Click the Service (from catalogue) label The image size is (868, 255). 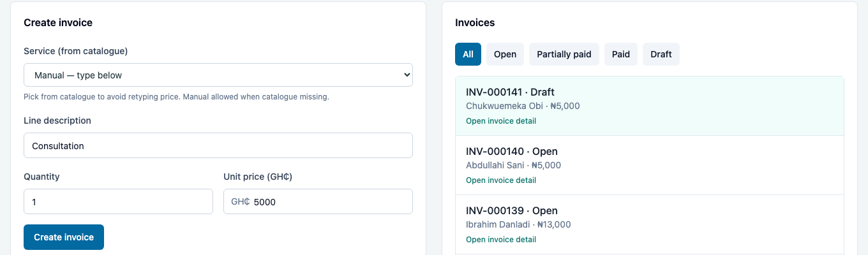(x=76, y=51)
